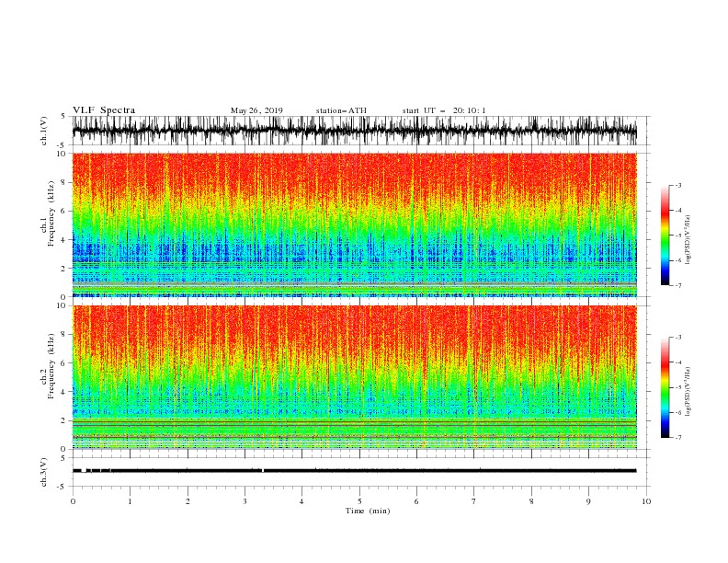728x563 pixels.
Task: Click the ch.2 frequency spectrogram
Action: coord(355,377)
